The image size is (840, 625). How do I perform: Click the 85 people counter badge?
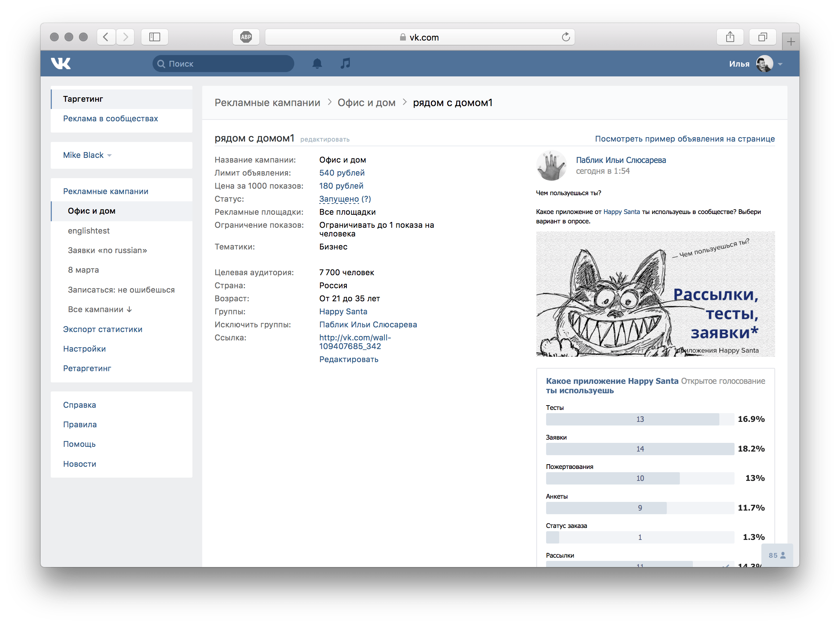[777, 555]
